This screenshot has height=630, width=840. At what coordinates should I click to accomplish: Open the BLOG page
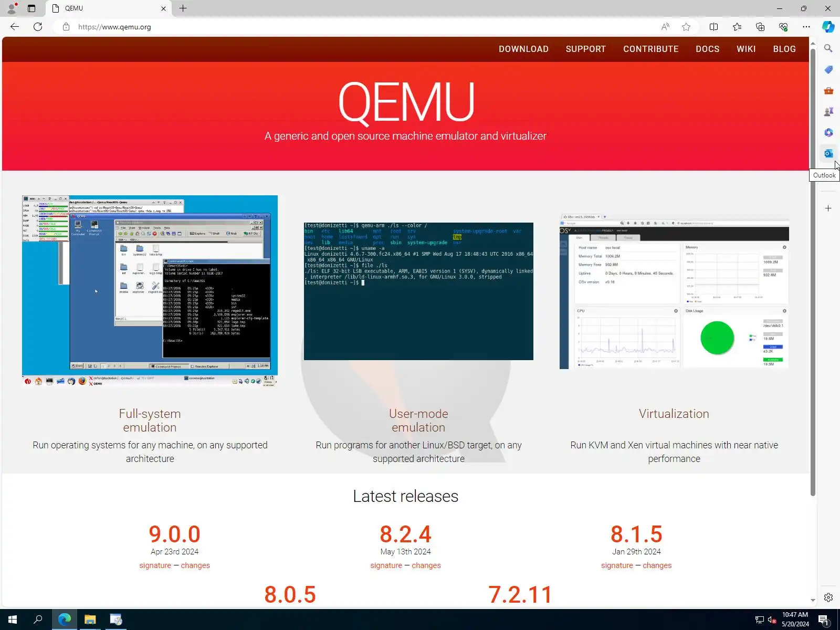[784, 49]
